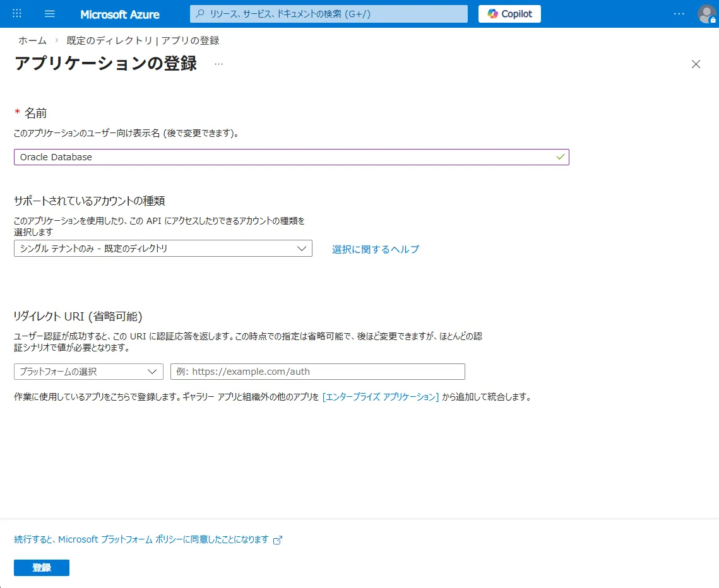
Task: Open the account avatar menu
Action: pyautogui.click(x=706, y=13)
